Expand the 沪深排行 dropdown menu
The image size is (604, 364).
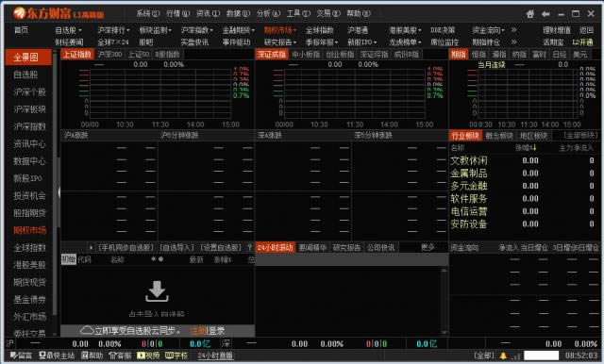pyautogui.click(x=113, y=30)
